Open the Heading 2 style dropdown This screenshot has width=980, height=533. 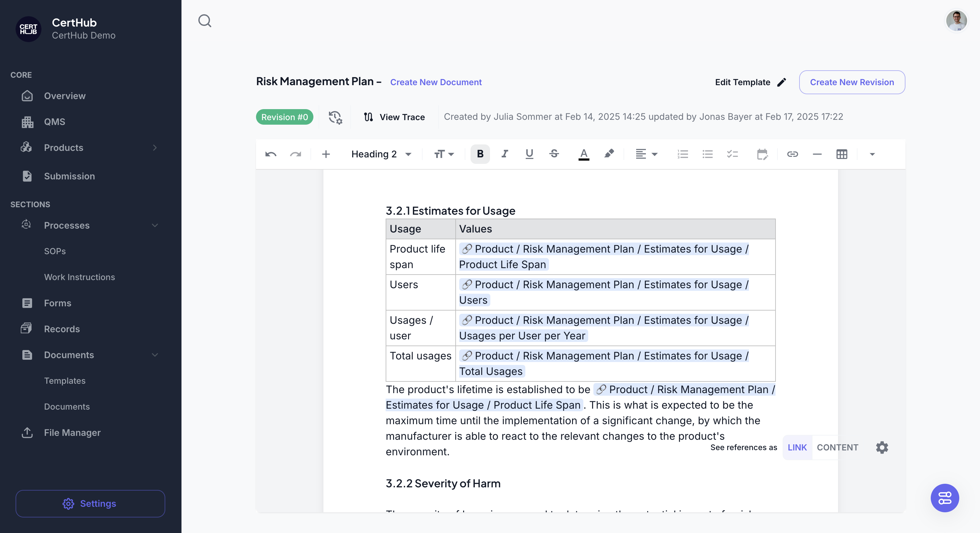[381, 154]
